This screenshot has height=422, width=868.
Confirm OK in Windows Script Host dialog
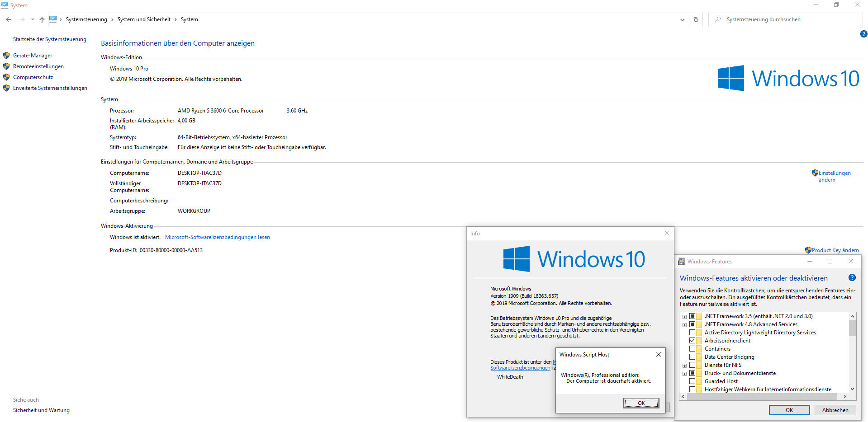click(x=641, y=403)
